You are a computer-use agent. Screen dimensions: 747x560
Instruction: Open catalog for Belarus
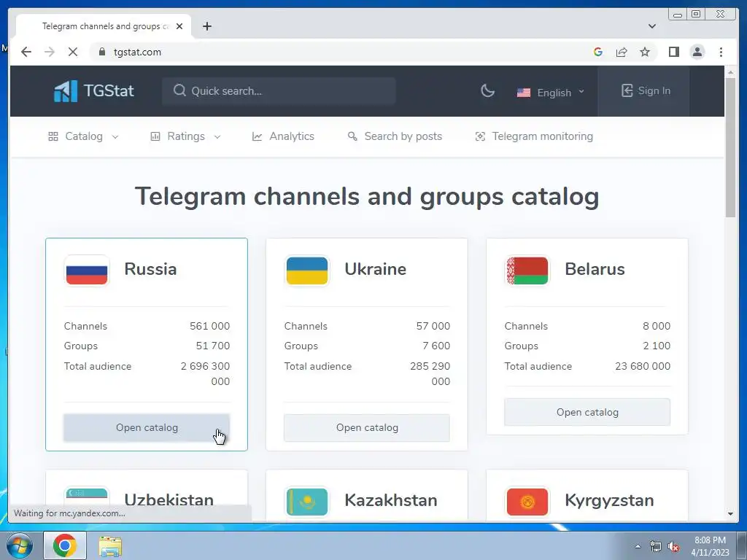(587, 413)
